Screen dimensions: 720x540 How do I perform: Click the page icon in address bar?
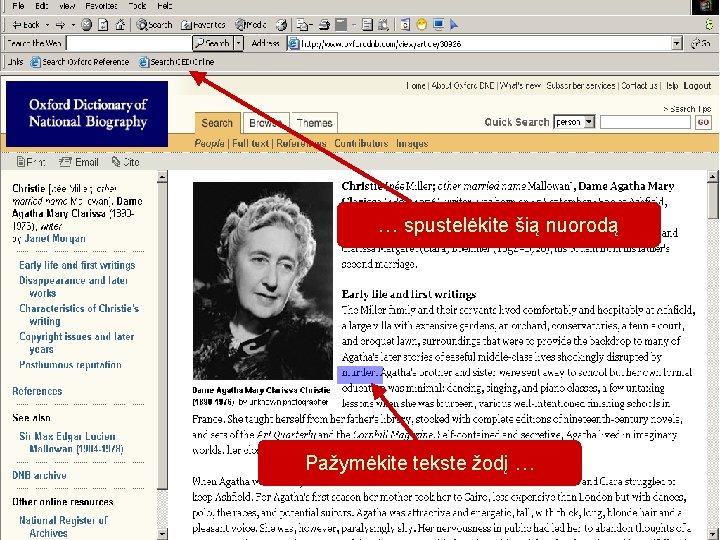293,44
